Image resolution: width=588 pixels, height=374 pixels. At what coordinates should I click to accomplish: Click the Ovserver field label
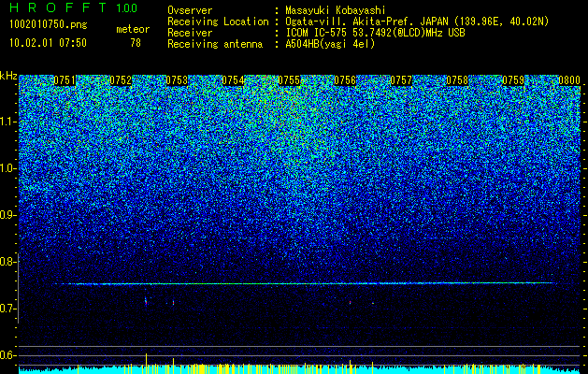190,11
